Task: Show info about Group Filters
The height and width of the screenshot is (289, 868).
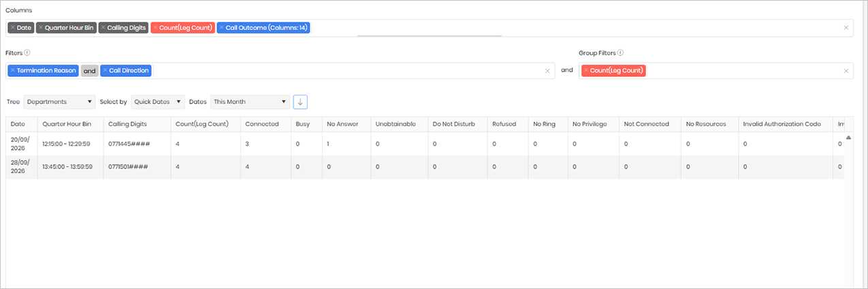Action: (621, 52)
